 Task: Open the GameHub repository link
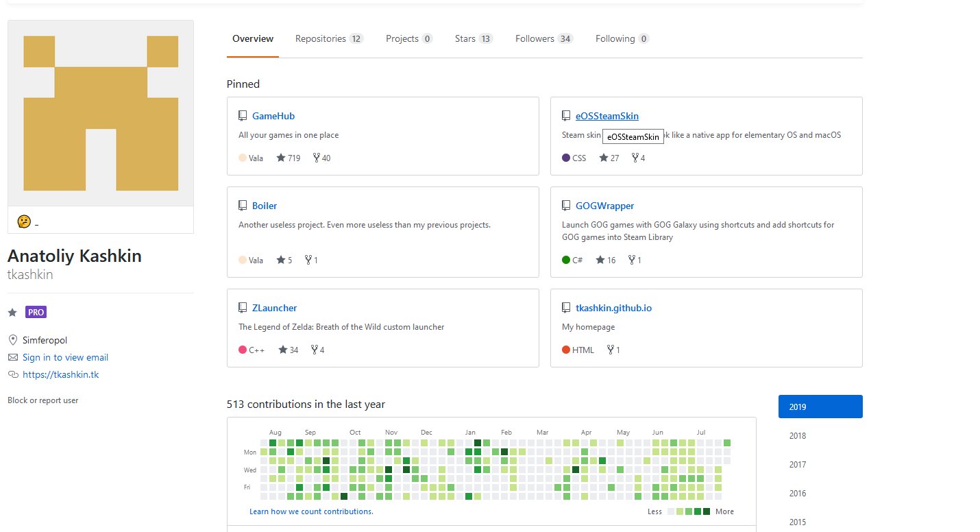click(273, 116)
